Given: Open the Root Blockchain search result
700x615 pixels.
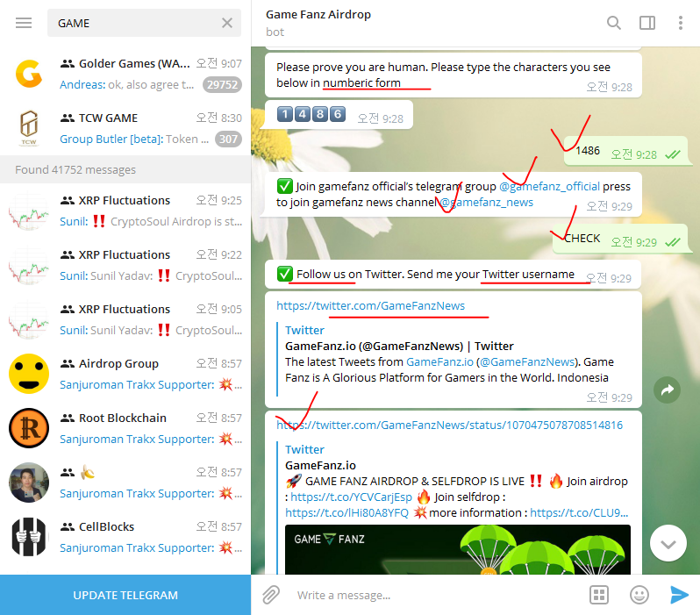Looking at the screenshot, I should (125, 428).
